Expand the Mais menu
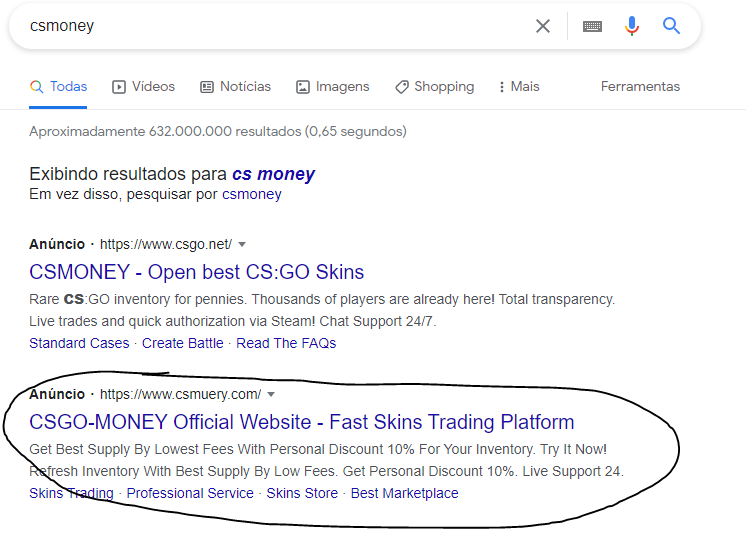746x534 pixels. [x=519, y=87]
